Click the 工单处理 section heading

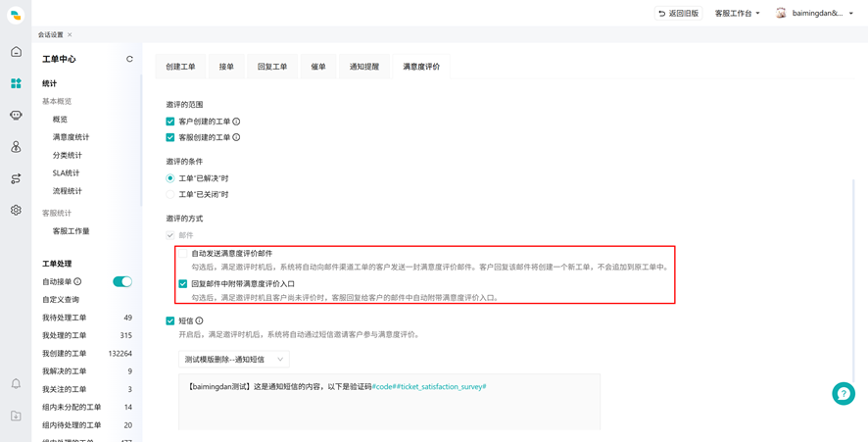pos(57,264)
